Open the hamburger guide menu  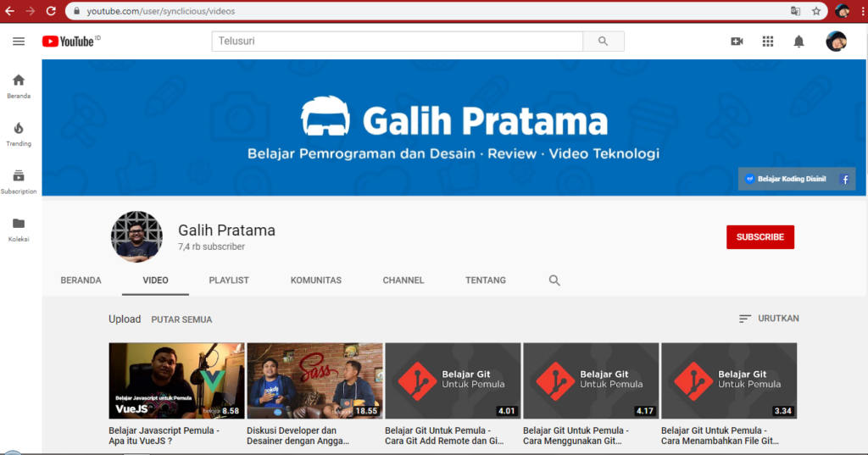point(19,42)
